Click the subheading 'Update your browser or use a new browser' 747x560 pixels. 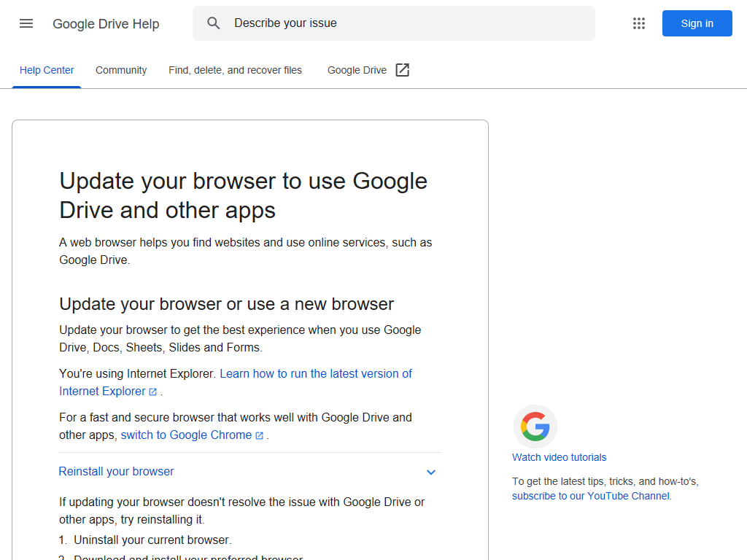point(226,304)
